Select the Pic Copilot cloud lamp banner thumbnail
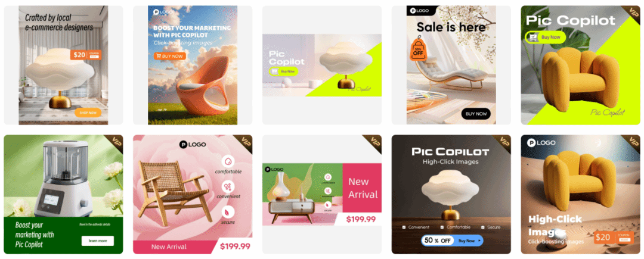The width and height of the screenshot is (644, 259). pos(322,65)
